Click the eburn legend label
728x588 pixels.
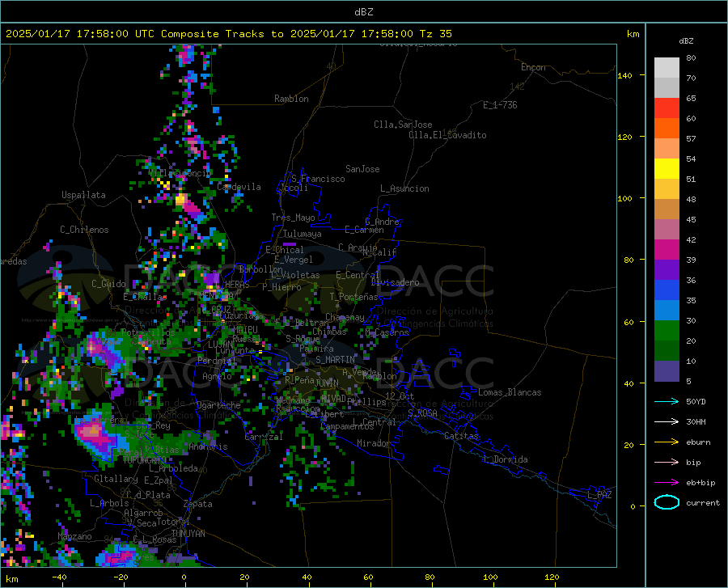point(698,442)
